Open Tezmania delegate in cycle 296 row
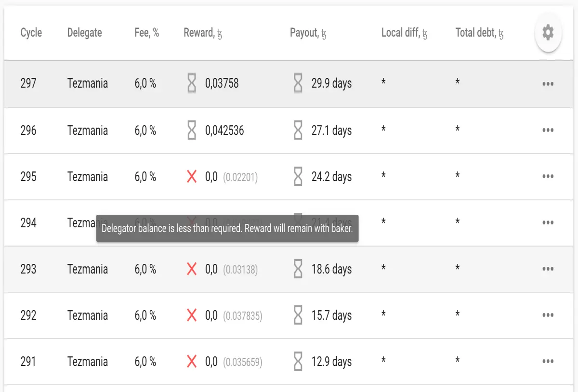The height and width of the screenshot is (392, 578). click(88, 130)
